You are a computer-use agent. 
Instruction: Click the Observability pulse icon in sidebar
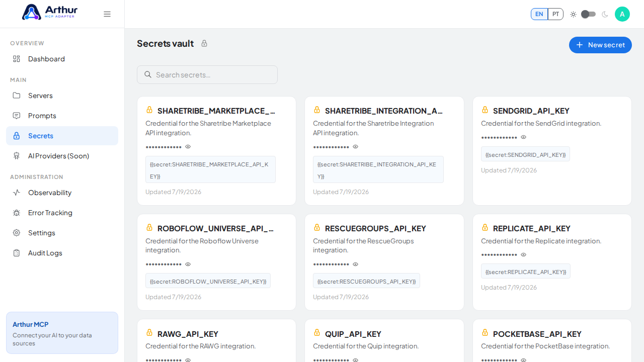click(17, 193)
